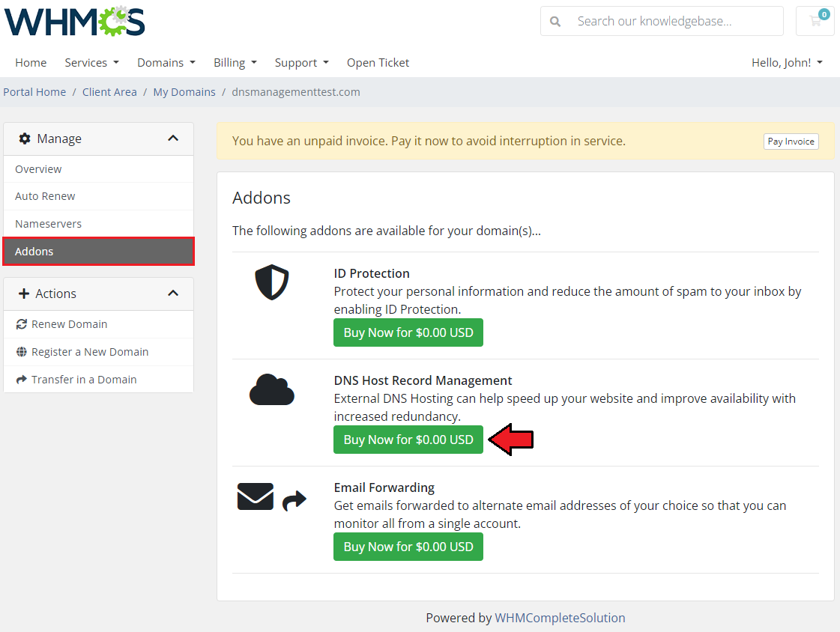Open the Nameservers sidebar item
This screenshot has width=840, height=632.
(x=99, y=224)
